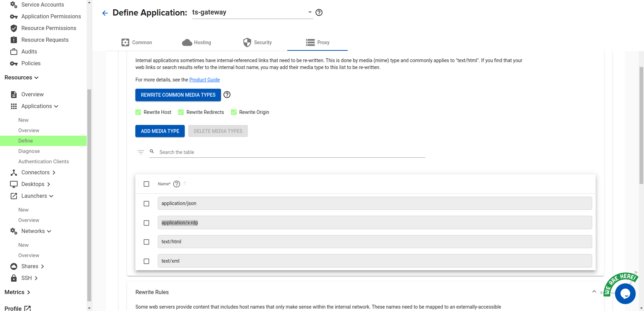The image size is (644, 311).
Task: Click the back arrow beside Define Application
Action: tap(105, 13)
